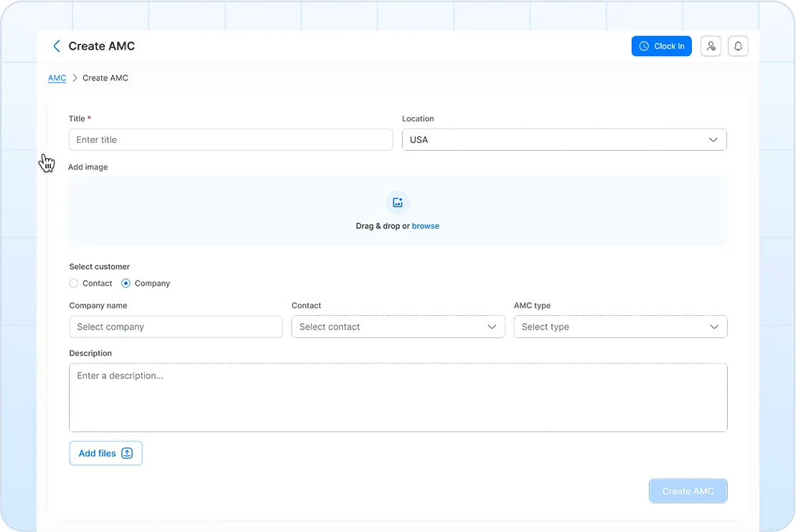Open the notifications bell
796x532 pixels.
738,46
